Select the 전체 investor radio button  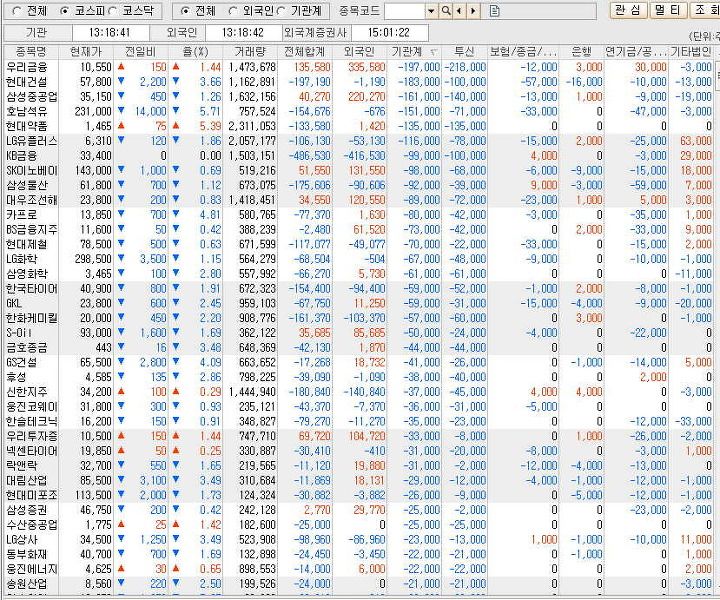(x=185, y=11)
